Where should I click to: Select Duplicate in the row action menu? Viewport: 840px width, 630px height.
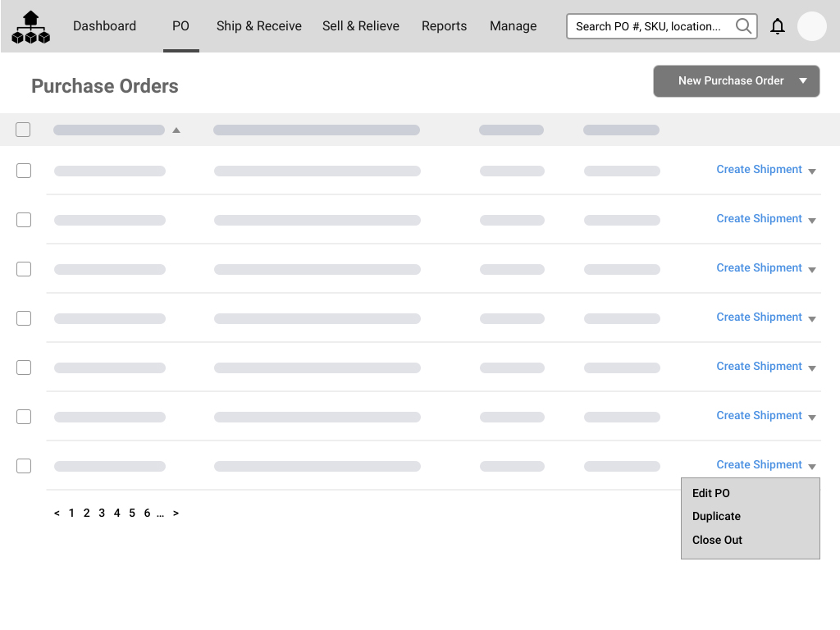(716, 516)
